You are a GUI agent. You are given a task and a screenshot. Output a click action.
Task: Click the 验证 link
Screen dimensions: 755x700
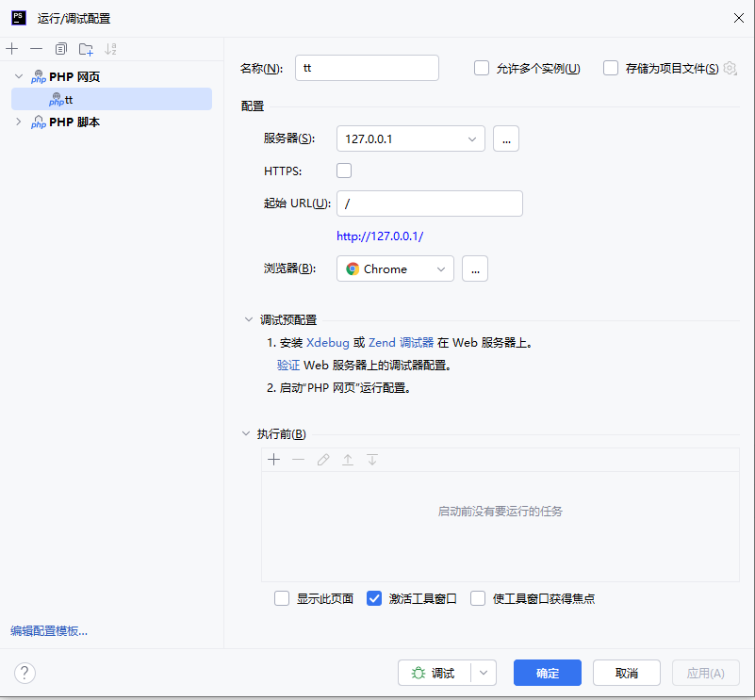(288, 365)
